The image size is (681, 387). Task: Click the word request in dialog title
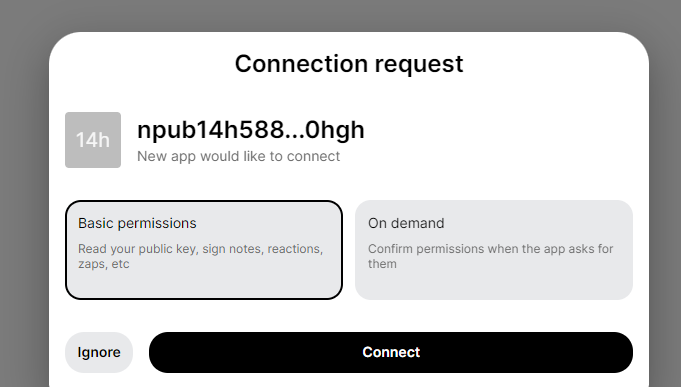click(419, 65)
